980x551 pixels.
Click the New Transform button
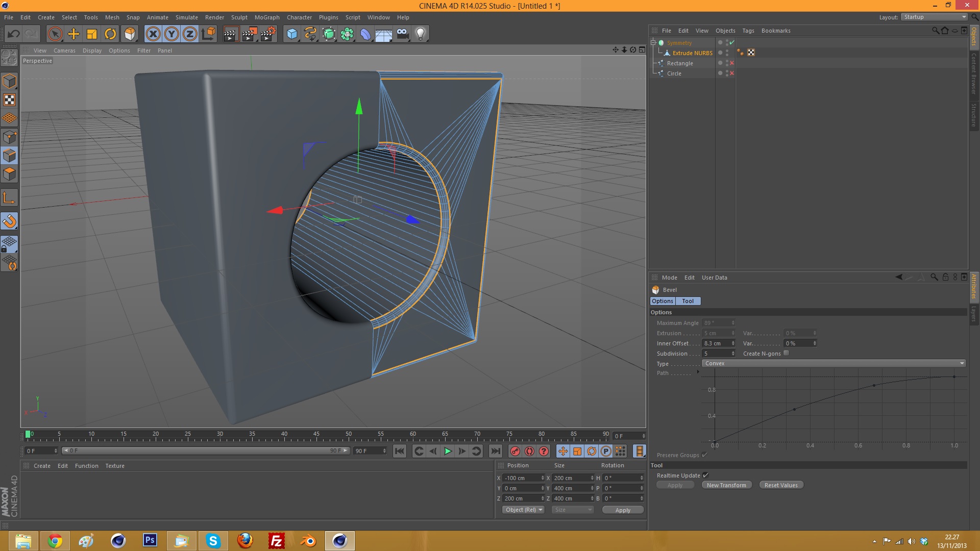coord(726,485)
